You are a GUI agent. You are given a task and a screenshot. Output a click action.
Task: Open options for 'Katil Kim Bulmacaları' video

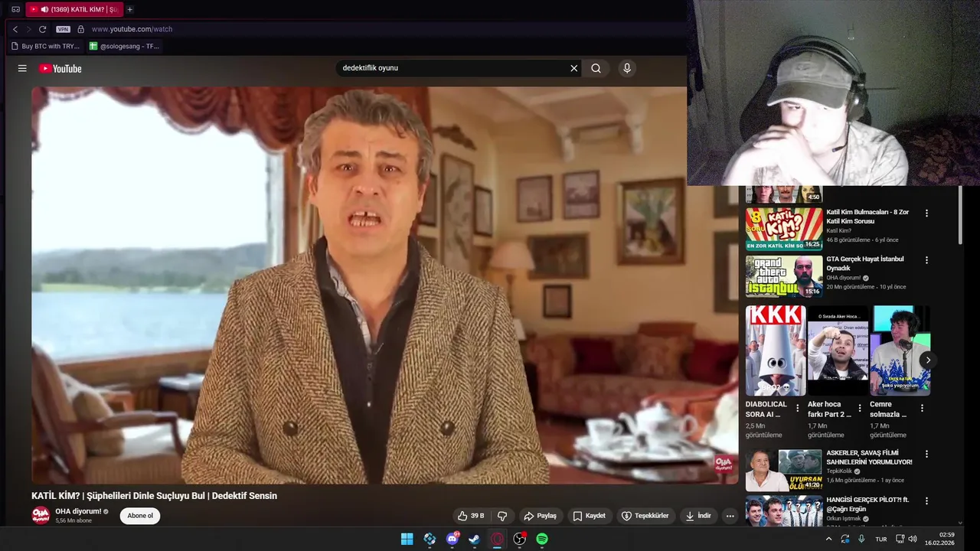[x=926, y=213]
